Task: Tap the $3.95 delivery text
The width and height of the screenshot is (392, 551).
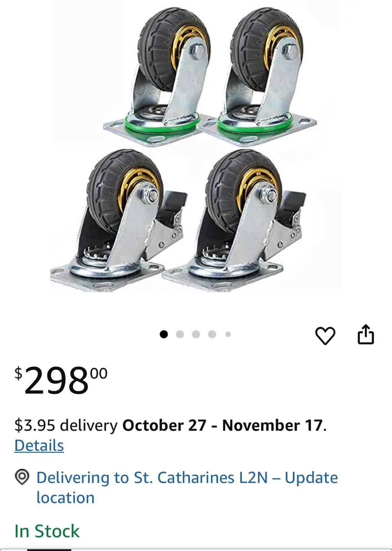Action: [66, 425]
